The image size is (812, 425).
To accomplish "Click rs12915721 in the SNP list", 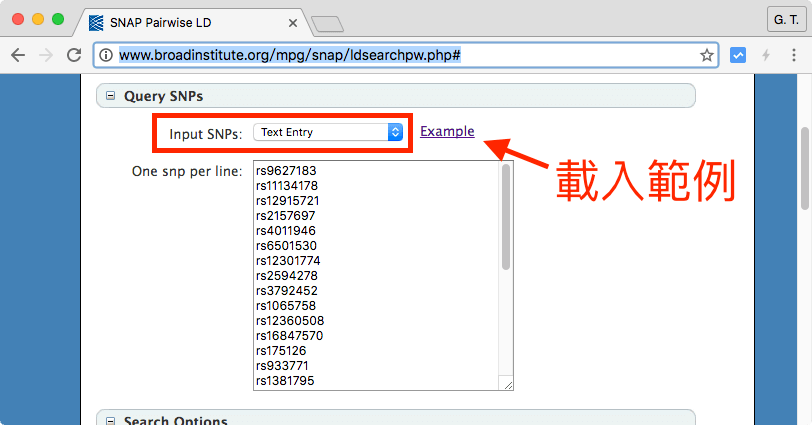I will pyautogui.click(x=287, y=201).
